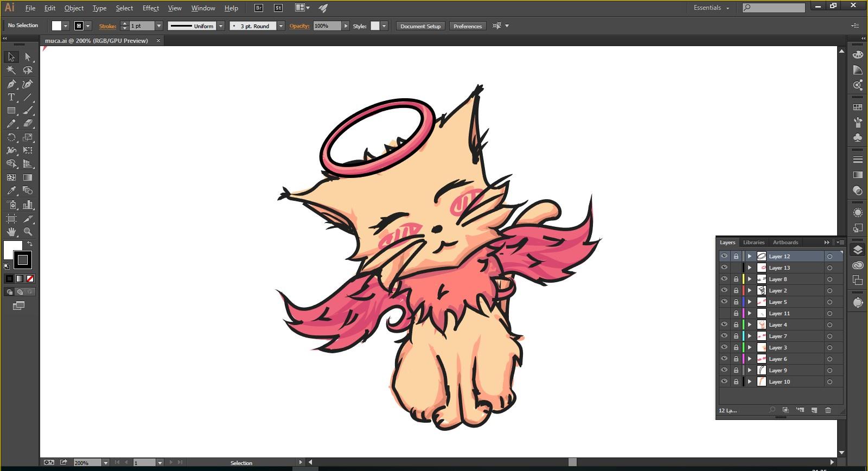868x471 pixels.
Task: Select the Perspective Grid tool
Action: coord(28,163)
